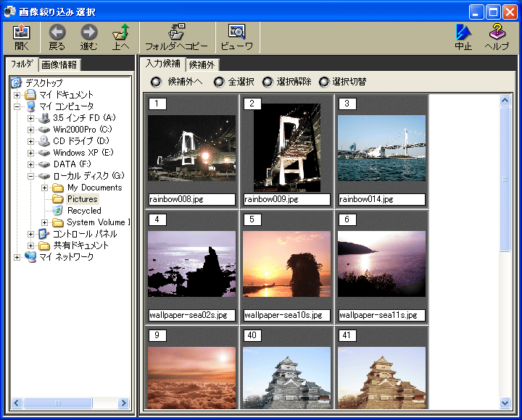
Task: Switch to the フォルダ tab
Action: coord(22,64)
